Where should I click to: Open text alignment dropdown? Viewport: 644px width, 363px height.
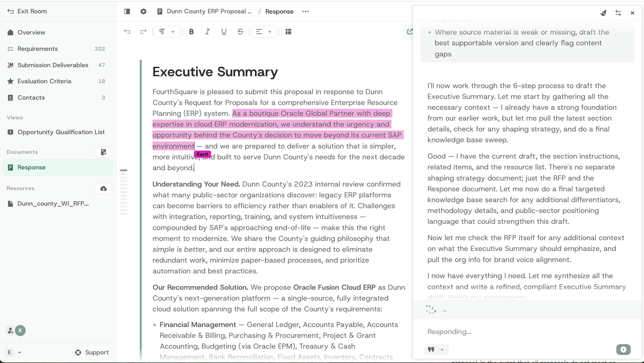pos(264,32)
